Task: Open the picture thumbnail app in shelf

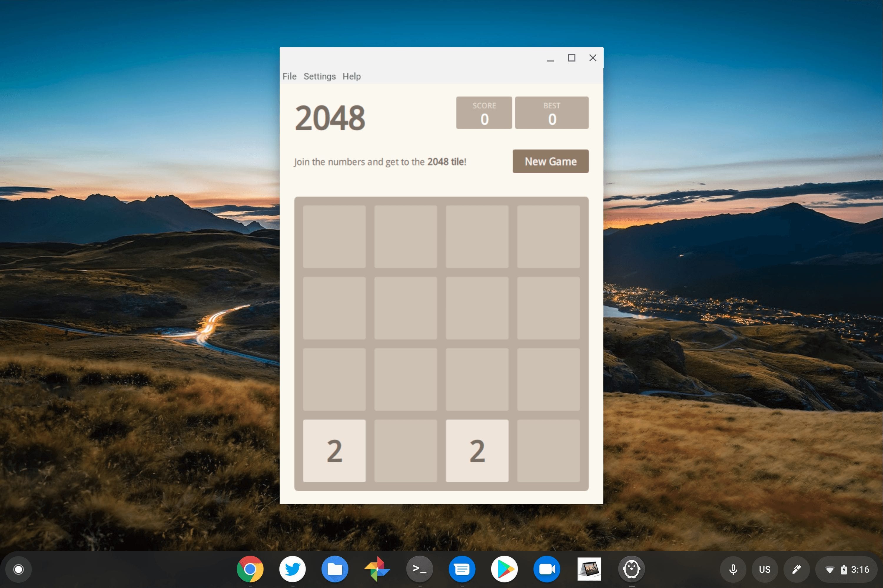Action: point(589,569)
